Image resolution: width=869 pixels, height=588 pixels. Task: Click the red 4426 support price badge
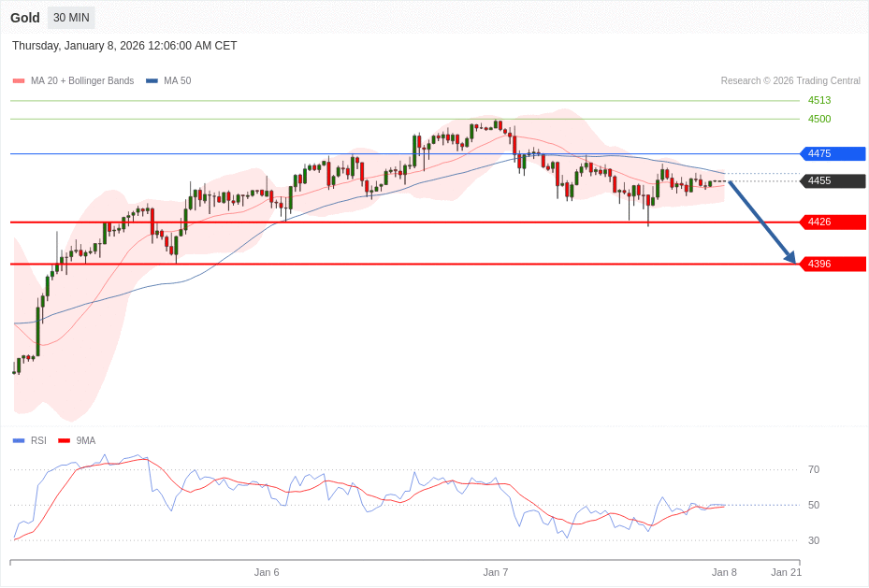(x=832, y=222)
